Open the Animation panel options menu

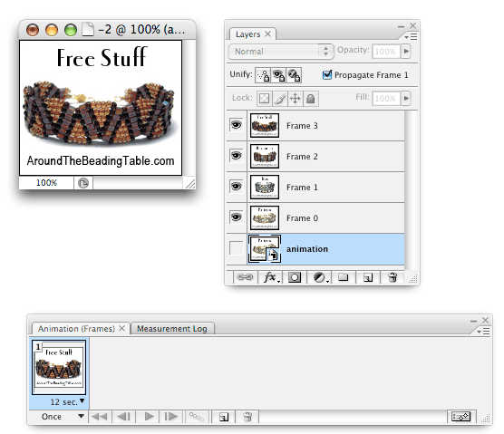click(483, 332)
